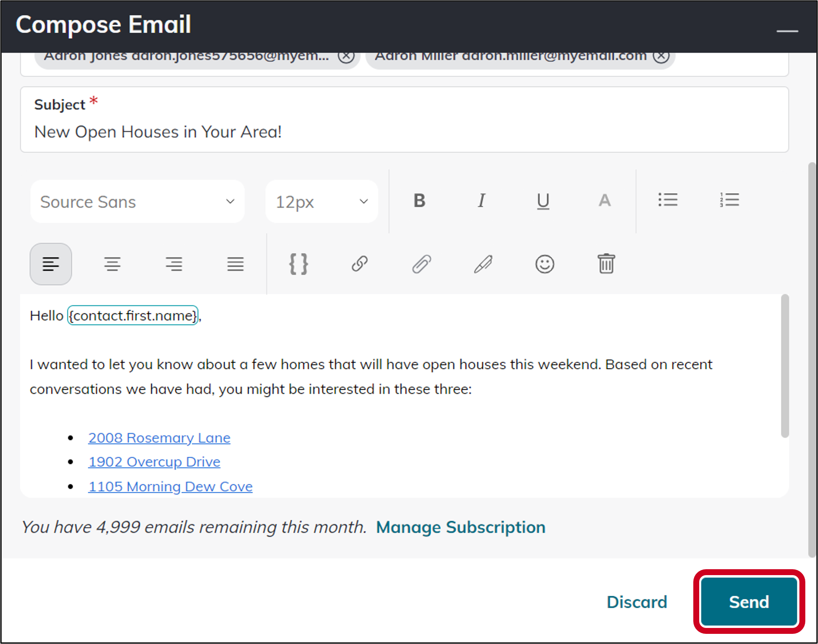Screen dimensions: 818x644
Task: Open the 2008 Rosemary Lane link
Action: pos(159,438)
